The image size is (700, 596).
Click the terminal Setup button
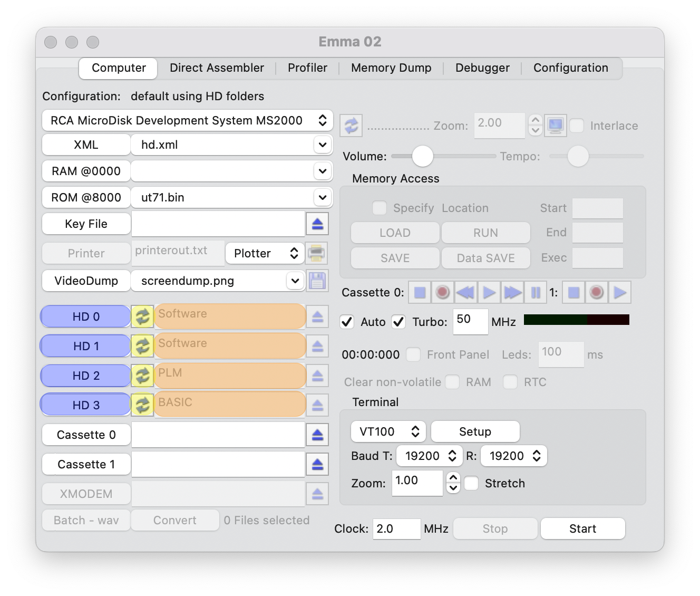[475, 431]
